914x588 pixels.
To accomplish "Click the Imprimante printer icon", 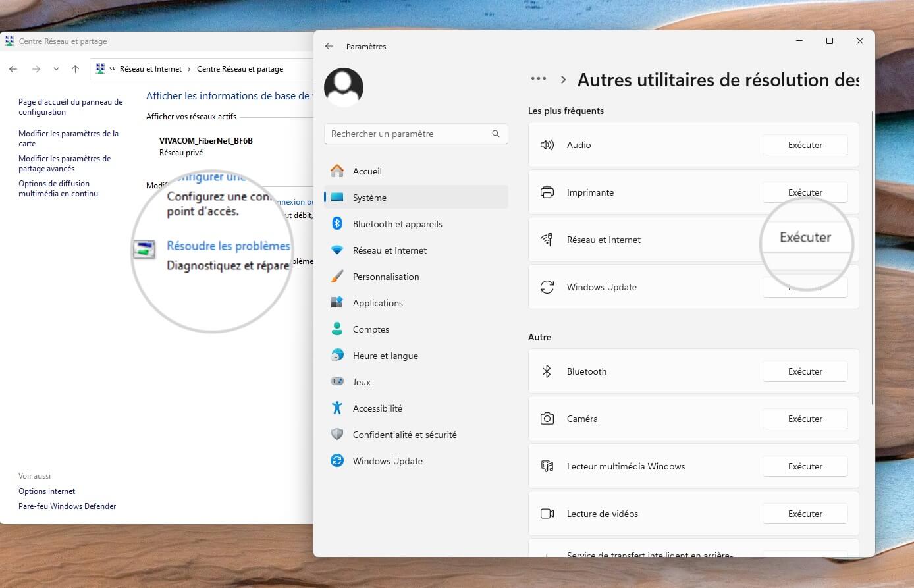I will [x=547, y=192].
